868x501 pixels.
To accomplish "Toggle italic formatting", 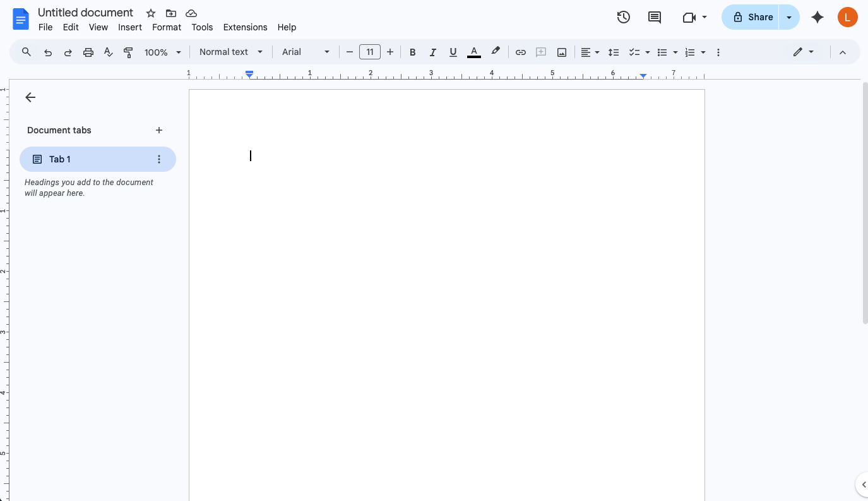I will [x=432, y=52].
